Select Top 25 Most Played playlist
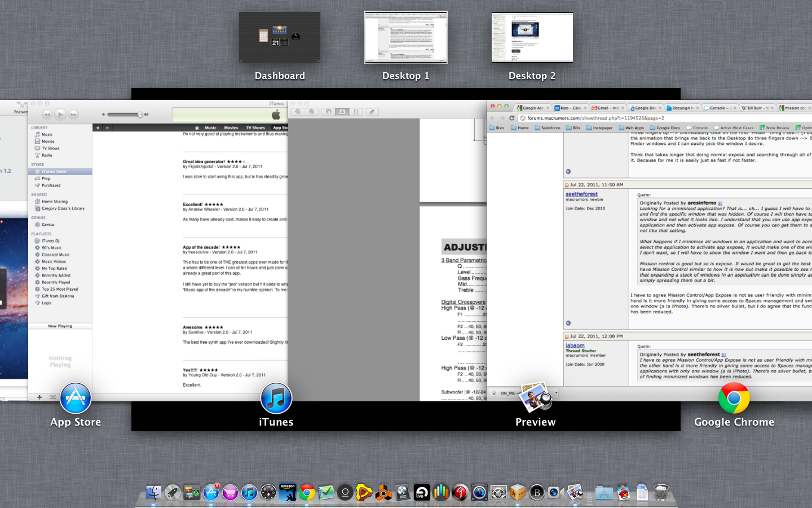 coord(60,289)
